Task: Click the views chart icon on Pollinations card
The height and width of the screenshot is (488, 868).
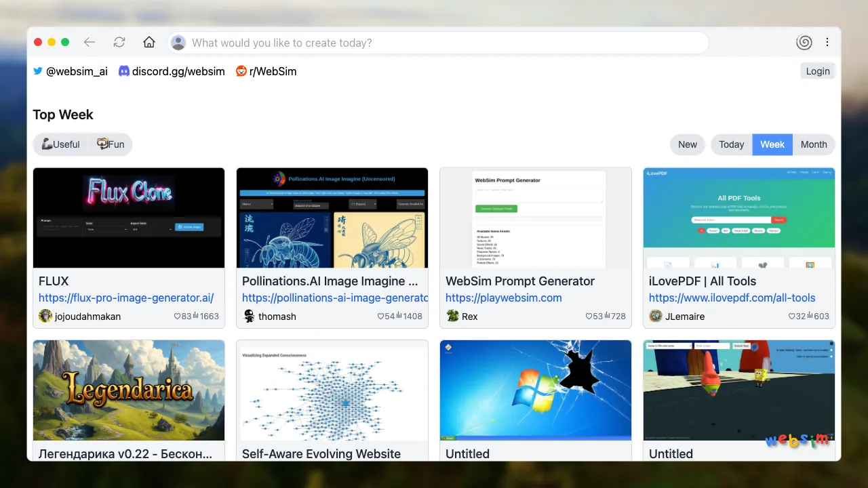Action: (399, 316)
